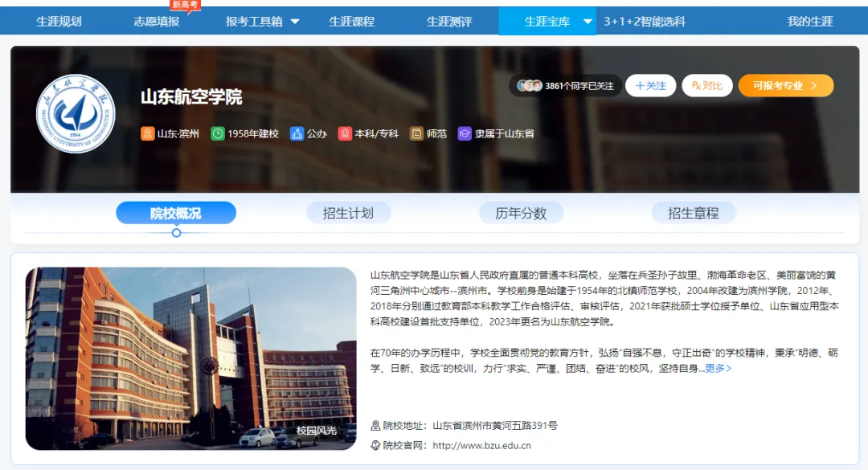Click the 生涯宝库 menu label
Viewport: 868px width, 470px height.
547,22
